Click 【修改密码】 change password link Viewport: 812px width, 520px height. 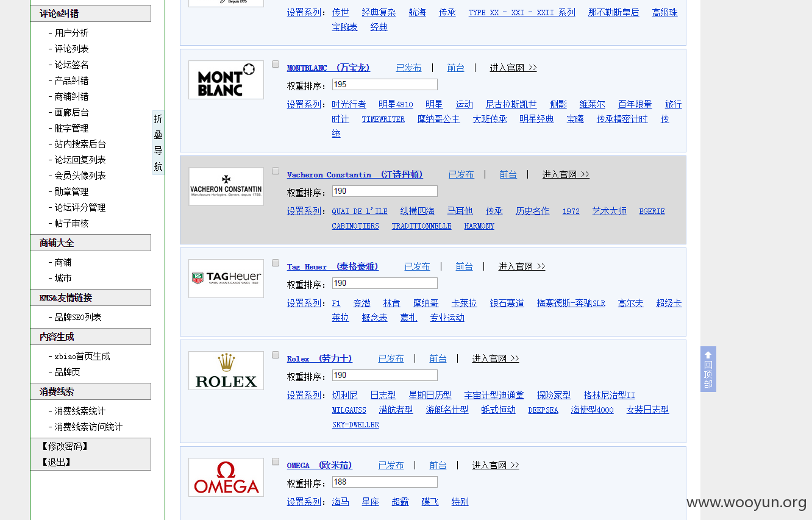(x=65, y=446)
